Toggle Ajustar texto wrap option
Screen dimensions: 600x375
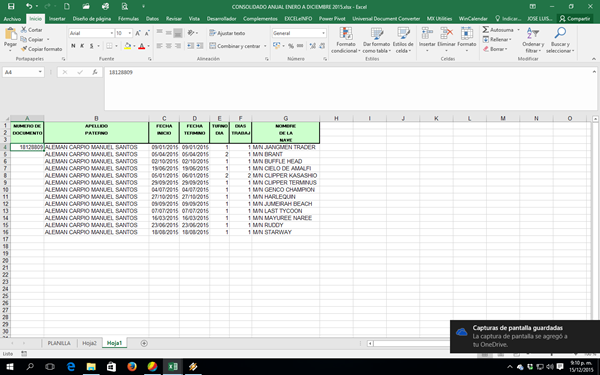(227, 33)
